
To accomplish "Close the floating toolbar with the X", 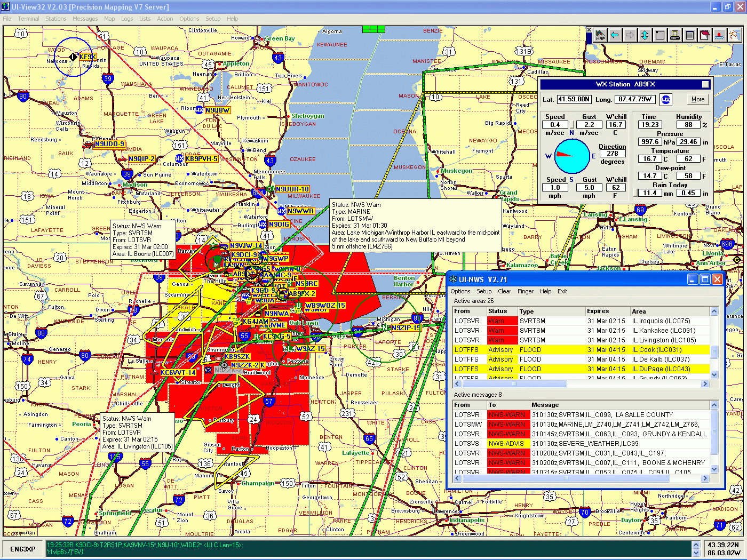I will click(589, 30).
